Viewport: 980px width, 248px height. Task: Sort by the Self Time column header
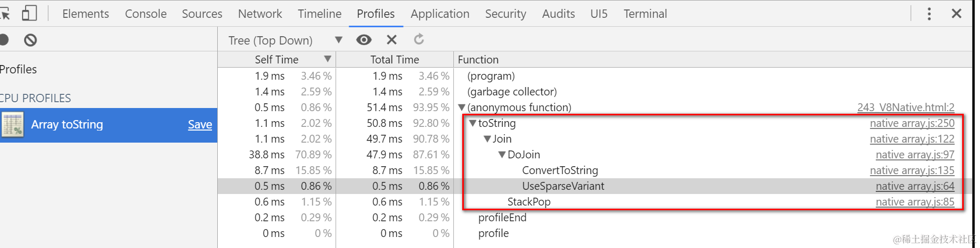click(x=276, y=60)
